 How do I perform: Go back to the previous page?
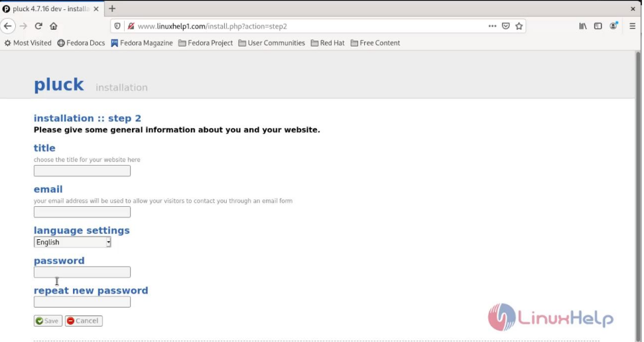click(x=8, y=26)
